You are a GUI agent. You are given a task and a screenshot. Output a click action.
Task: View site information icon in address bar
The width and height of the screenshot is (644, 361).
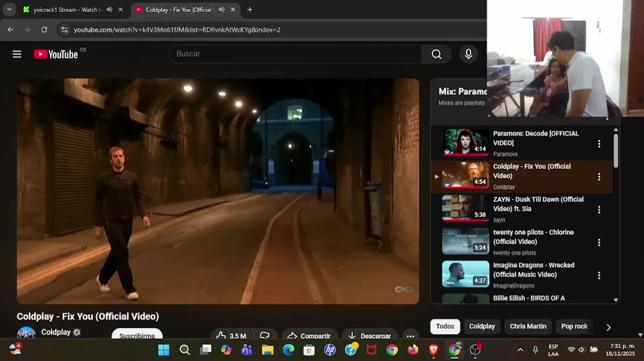pyautogui.click(x=64, y=30)
